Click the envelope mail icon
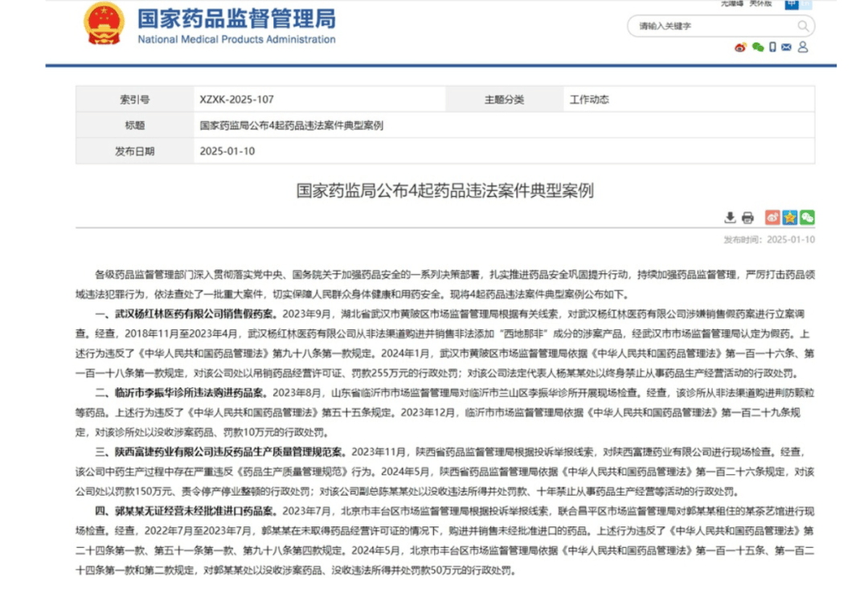The width and height of the screenshot is (868, 609). (786, 47)
